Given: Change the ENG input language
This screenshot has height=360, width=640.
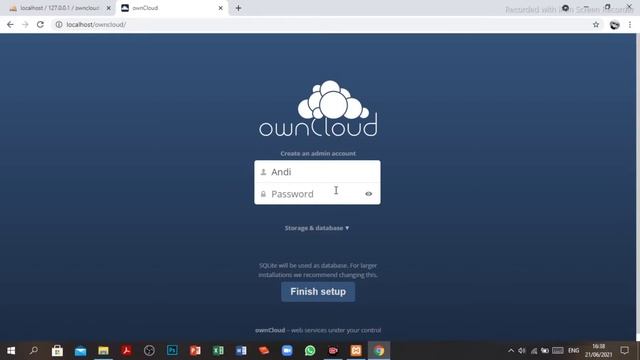Looking at the screenshot, I should tap(573, 351).
